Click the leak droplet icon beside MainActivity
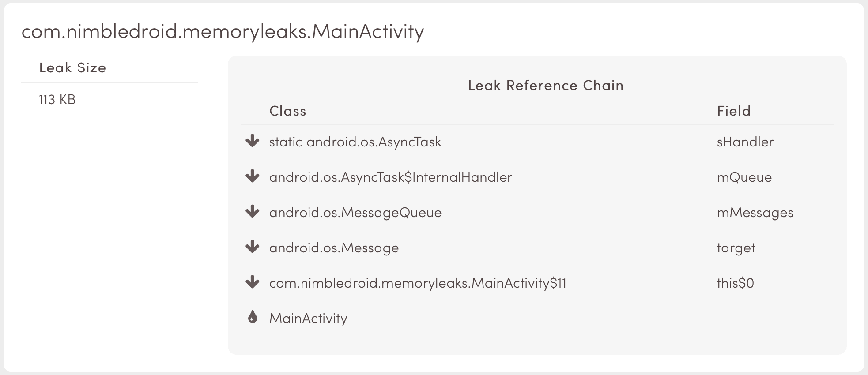Viewport: 868px width, 375px height. pyautogui.click(x=253, y=317)
